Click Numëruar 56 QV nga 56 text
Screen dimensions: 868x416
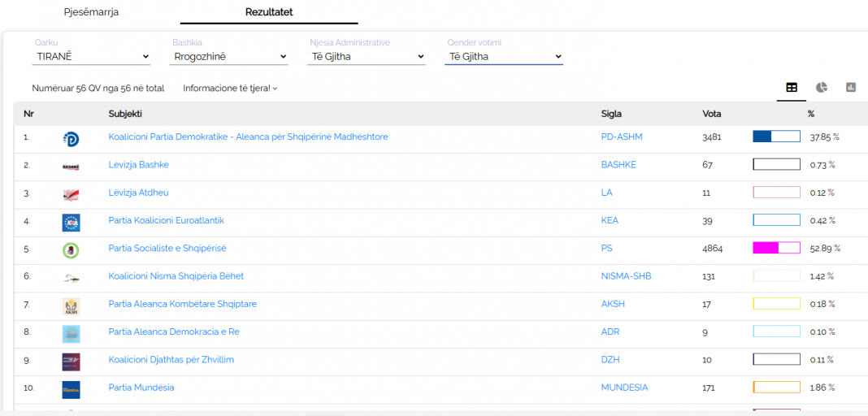(x=98, y=88)
